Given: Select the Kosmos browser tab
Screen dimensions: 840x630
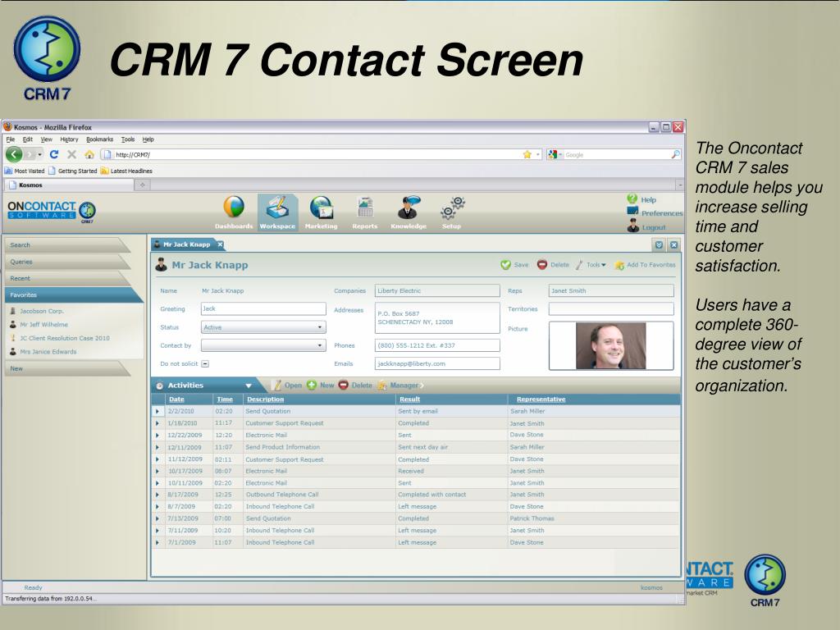Looking at the screenshot, I should click(x=69, y=185).
